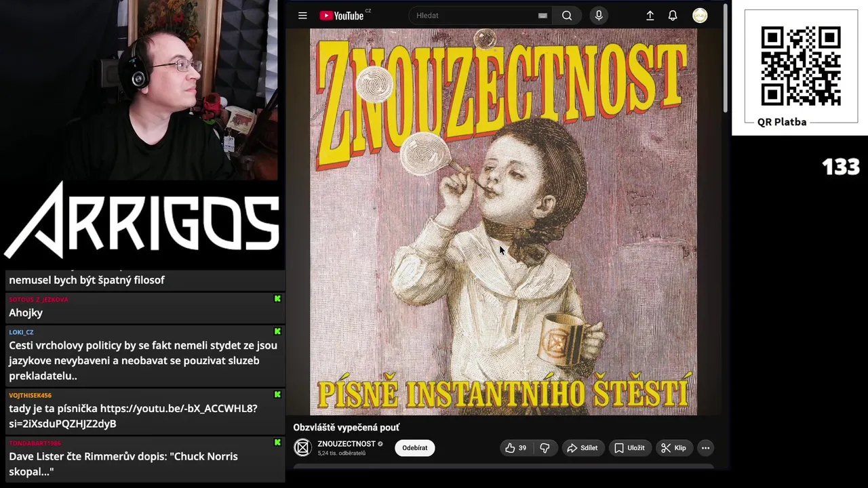Click the chat message about špatný filosof
This screenshot has height=488, width=868.
[87, 280]
